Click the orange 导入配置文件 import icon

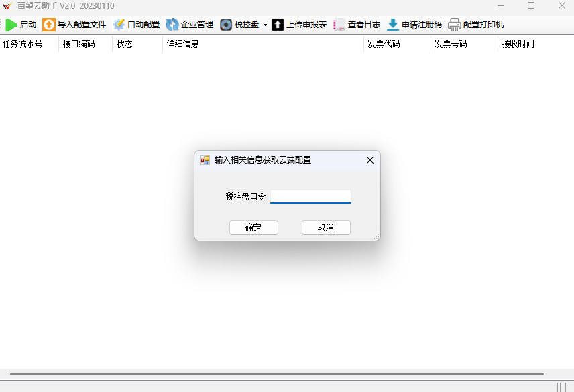point(49,25)
